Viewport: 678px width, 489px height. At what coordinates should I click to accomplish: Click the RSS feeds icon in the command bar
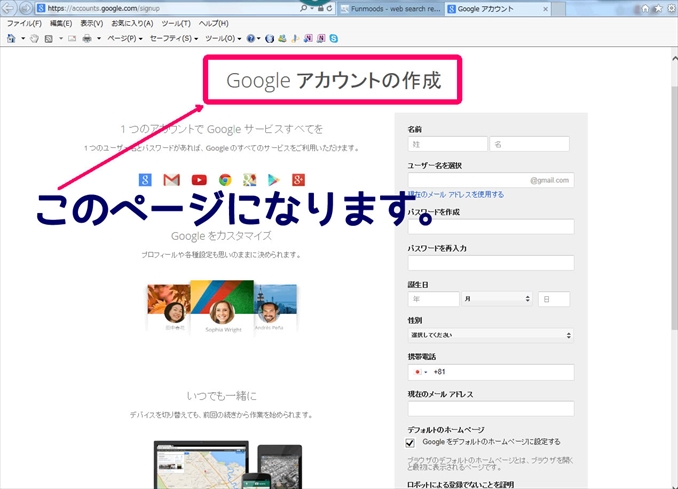coord(48,38)
